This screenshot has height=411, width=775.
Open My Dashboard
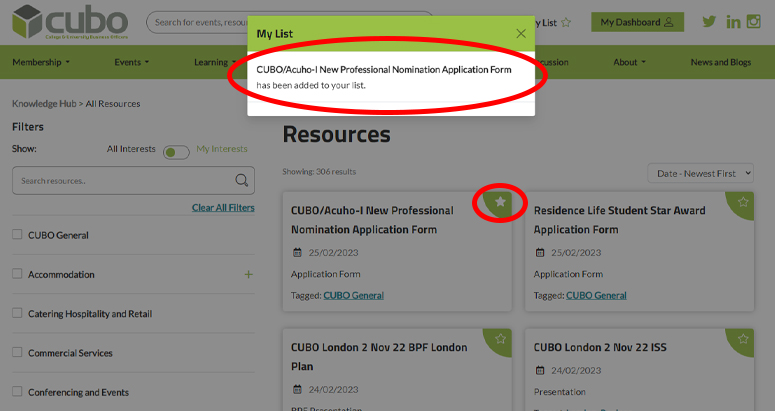[637, 22]
